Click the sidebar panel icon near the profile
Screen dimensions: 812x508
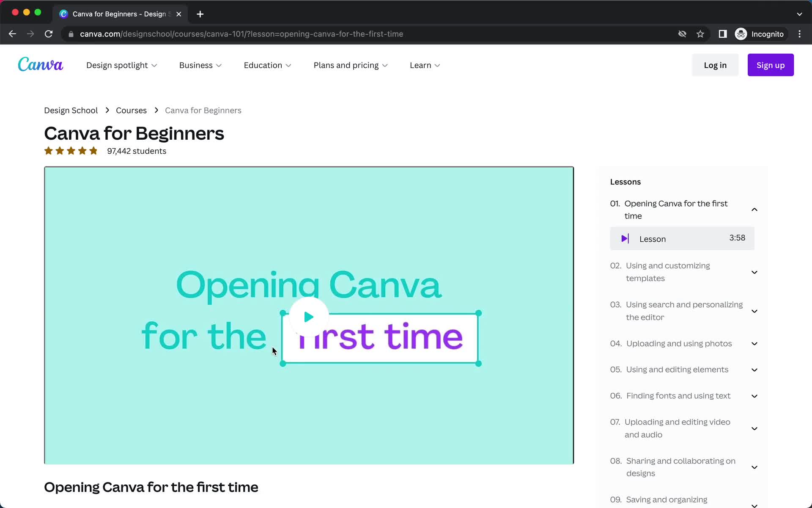pos(722,34)
